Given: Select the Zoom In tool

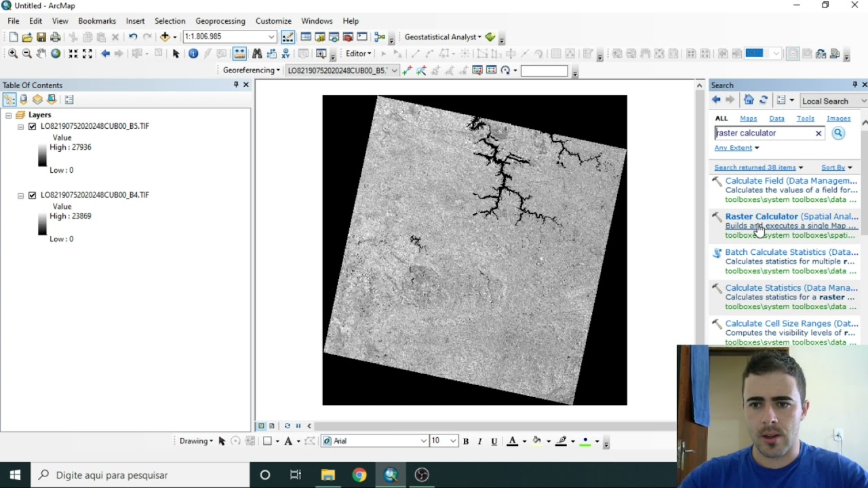Looking at the screenshot, I should (13, 54).
